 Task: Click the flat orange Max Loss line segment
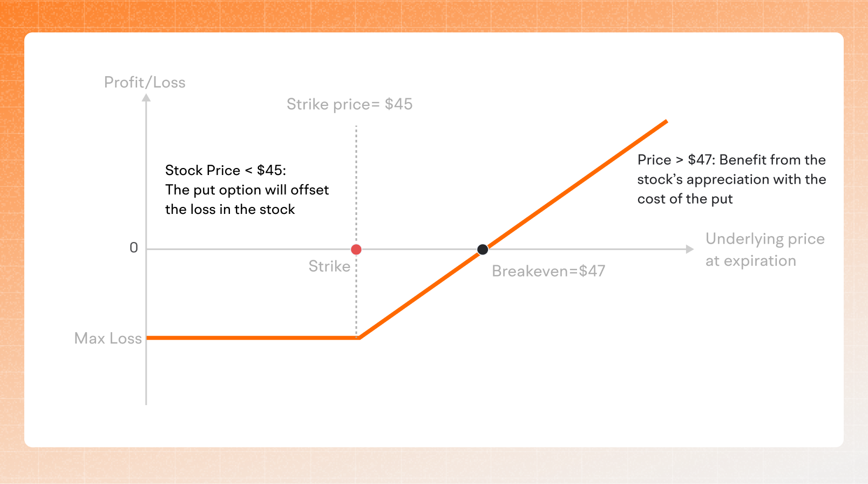coord(248,338)
